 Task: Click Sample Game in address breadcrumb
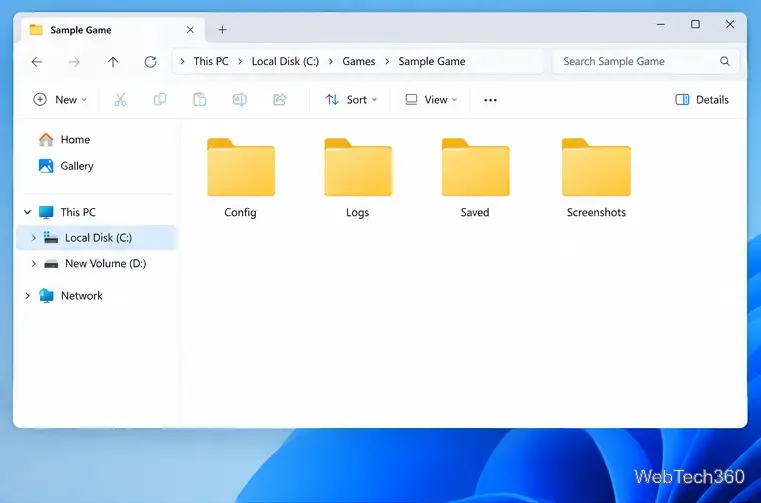click(x=432, y=62)
